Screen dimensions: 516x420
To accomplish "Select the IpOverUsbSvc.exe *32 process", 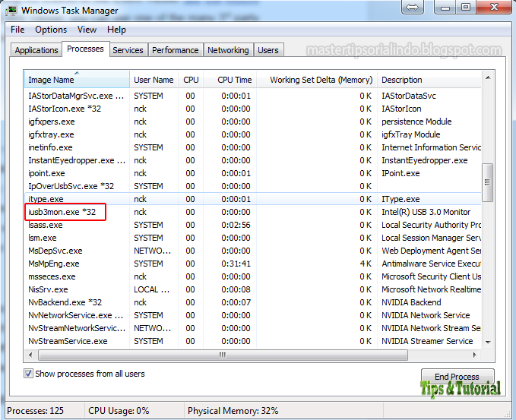I will [252, 186].
